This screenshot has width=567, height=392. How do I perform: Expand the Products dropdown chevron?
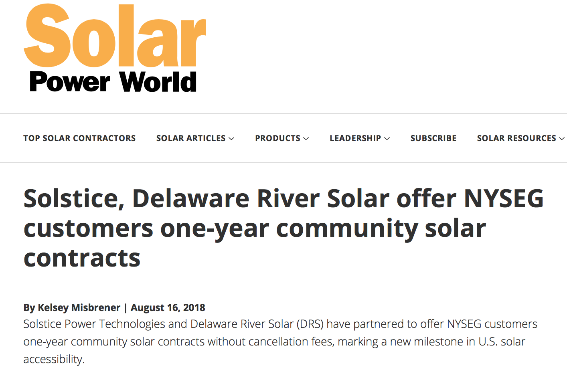coord(306,139)
